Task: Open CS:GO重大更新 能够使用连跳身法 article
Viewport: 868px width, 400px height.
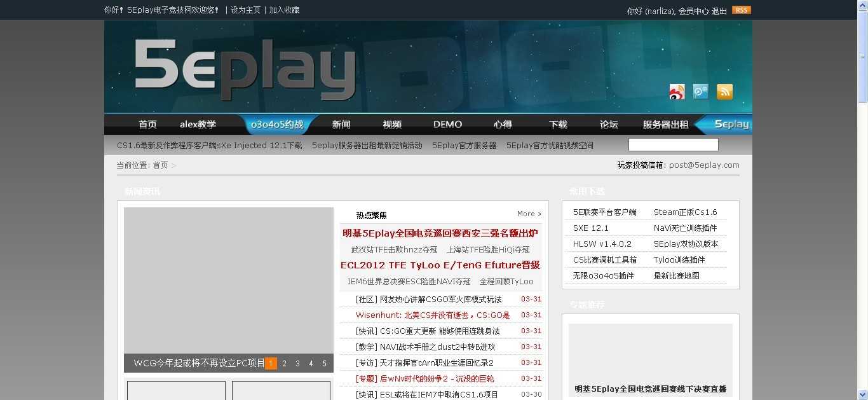Action: [440, 331]
